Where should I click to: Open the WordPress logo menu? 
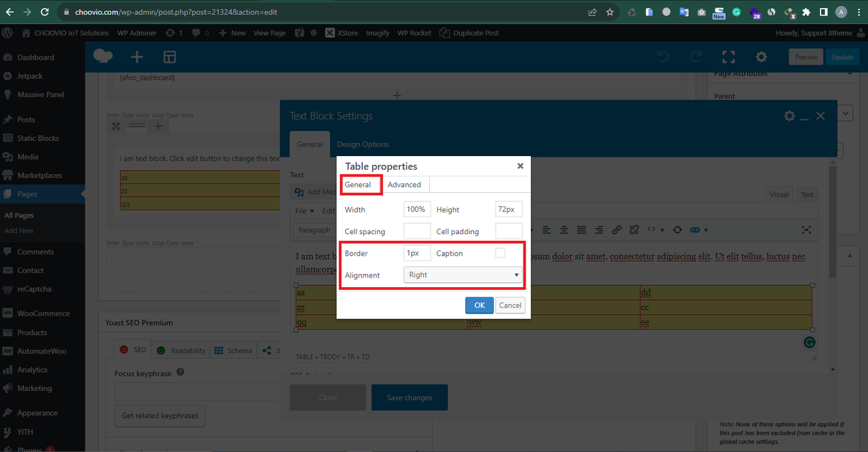tap(7, 33)
